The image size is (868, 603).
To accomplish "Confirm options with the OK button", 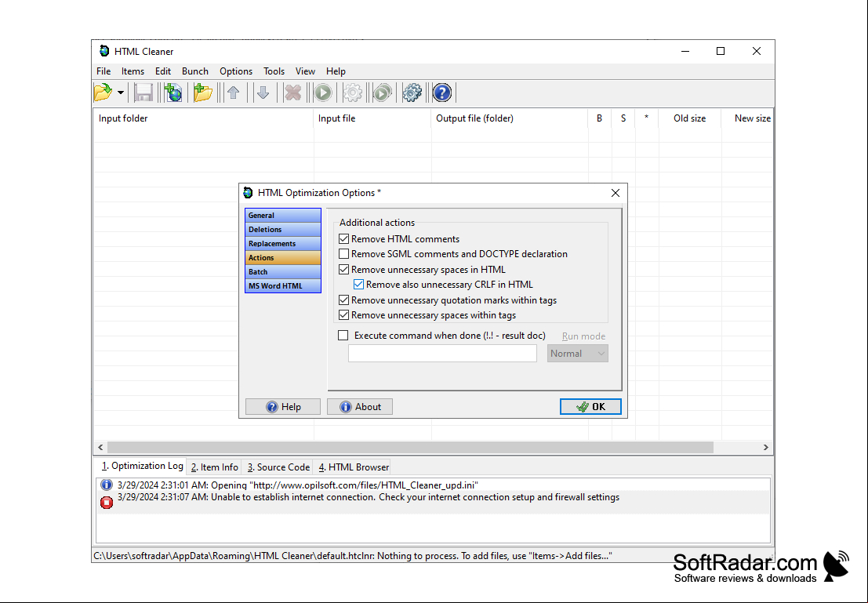I will [590, 407].
